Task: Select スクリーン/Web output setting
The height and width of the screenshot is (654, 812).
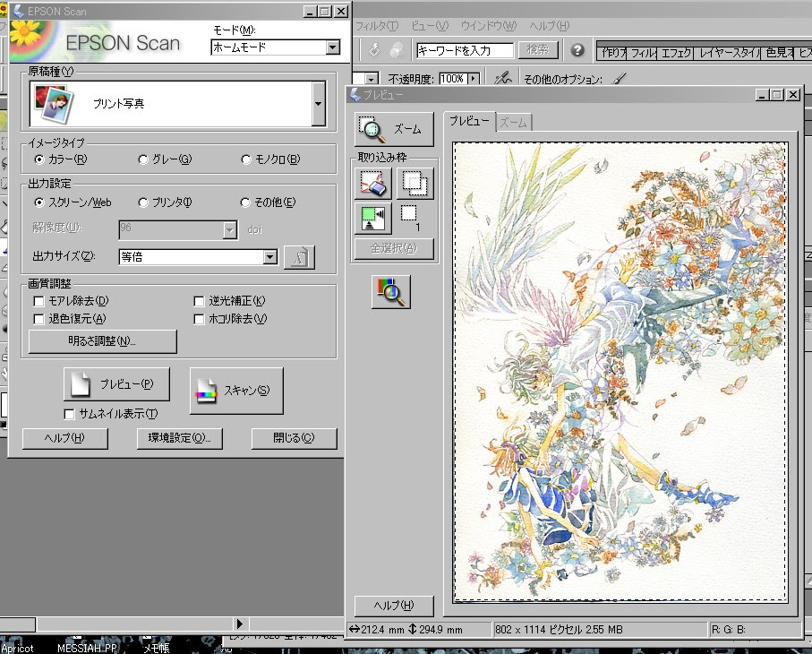Action: pos(39,202)
